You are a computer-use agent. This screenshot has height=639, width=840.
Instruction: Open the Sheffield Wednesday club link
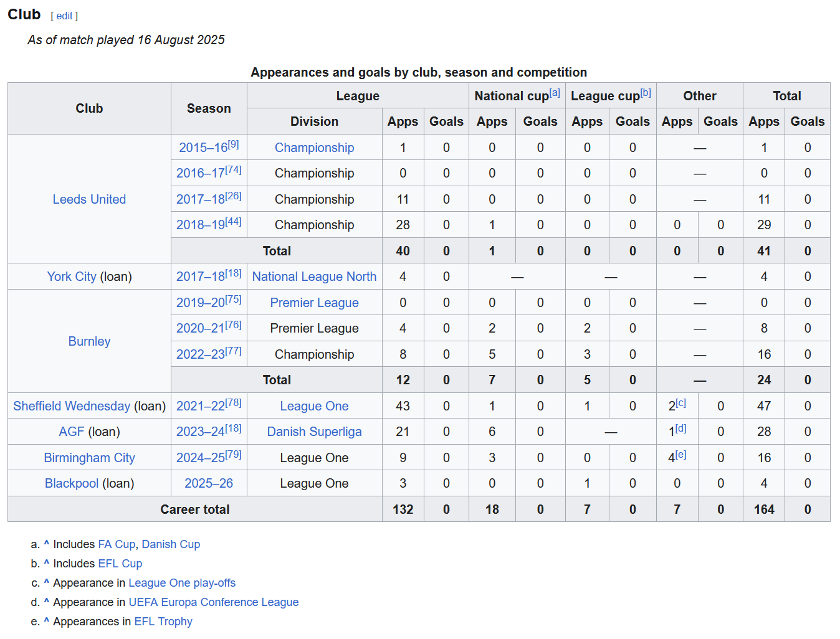[x=72, y=406]
